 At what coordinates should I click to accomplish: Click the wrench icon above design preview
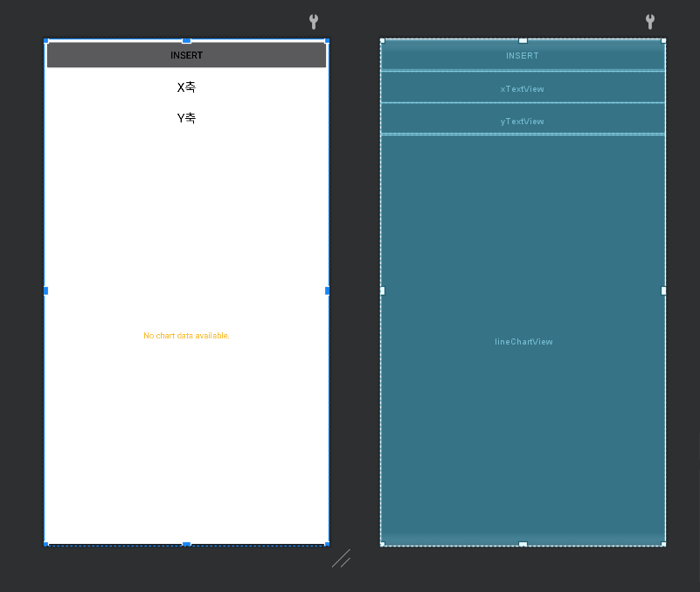[314, 22]
